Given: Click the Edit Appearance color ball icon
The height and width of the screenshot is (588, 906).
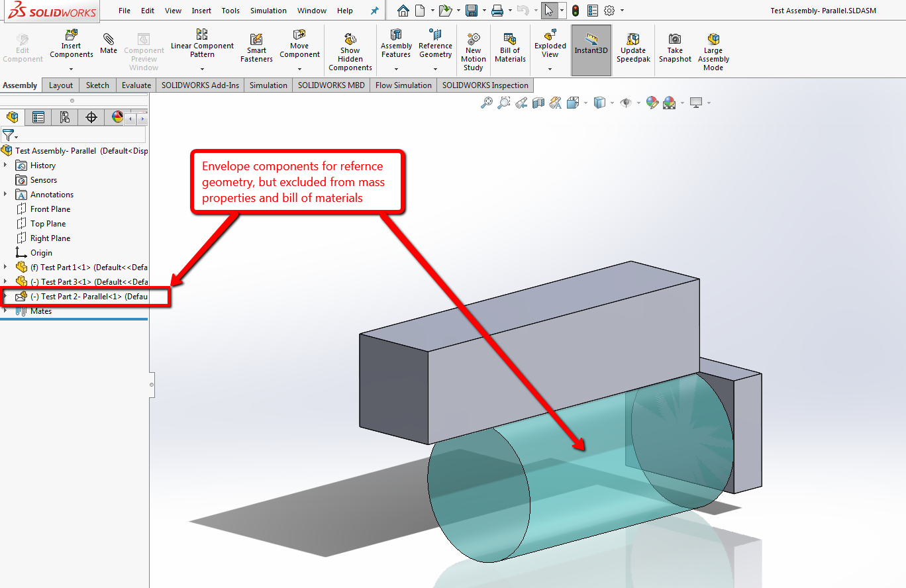Looking at the screenshot, I should tap(652, 103).
